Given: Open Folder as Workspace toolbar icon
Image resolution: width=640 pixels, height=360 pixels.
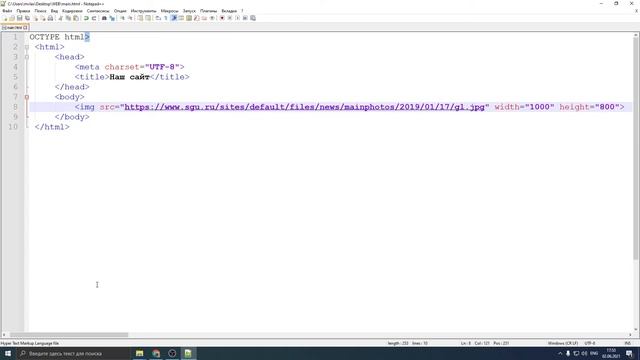Looking at the screenshot, I should click(204, 18).
